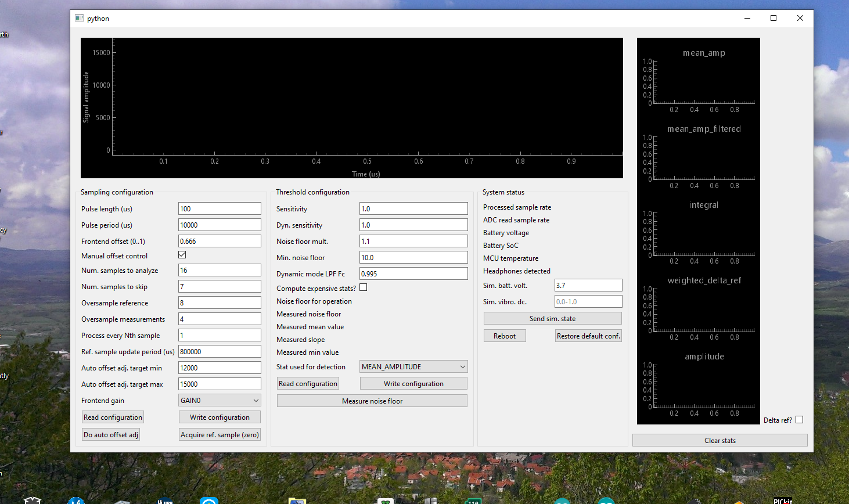Click the Num. samples to analyze field

click(220, 270)
